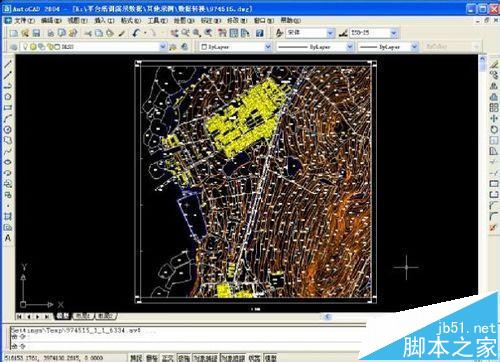Open the Tools menu (工具)
500x362 pixels.
tap(158, 21)
